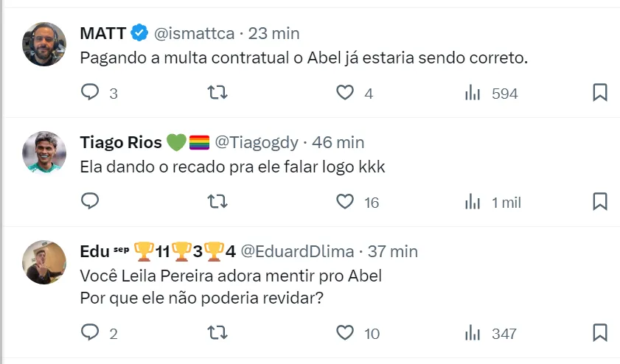Screen dimensions: 620x364
Task: Repost Tiago Rios's tweet
Action: pyautogui.click(x=217, y=201)
